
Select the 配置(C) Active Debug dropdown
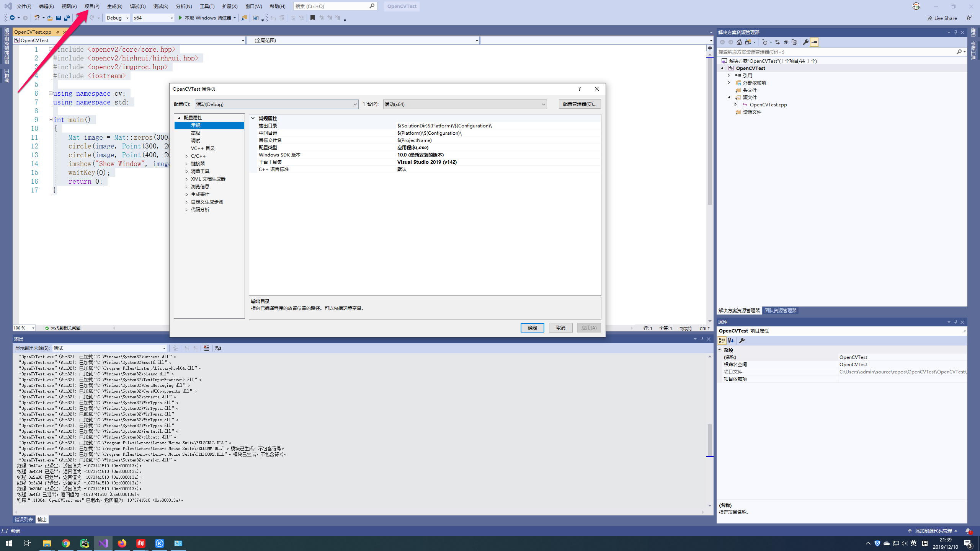[x=274, y=104]
